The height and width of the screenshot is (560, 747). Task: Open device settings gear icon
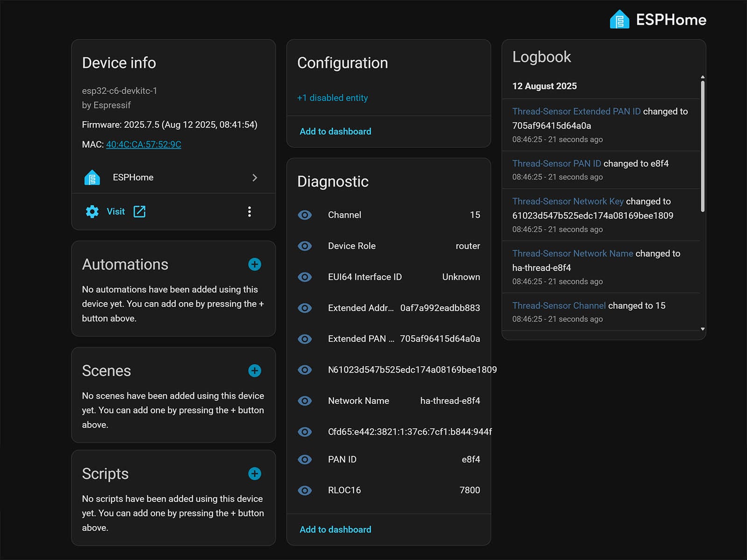click(92, 211)
